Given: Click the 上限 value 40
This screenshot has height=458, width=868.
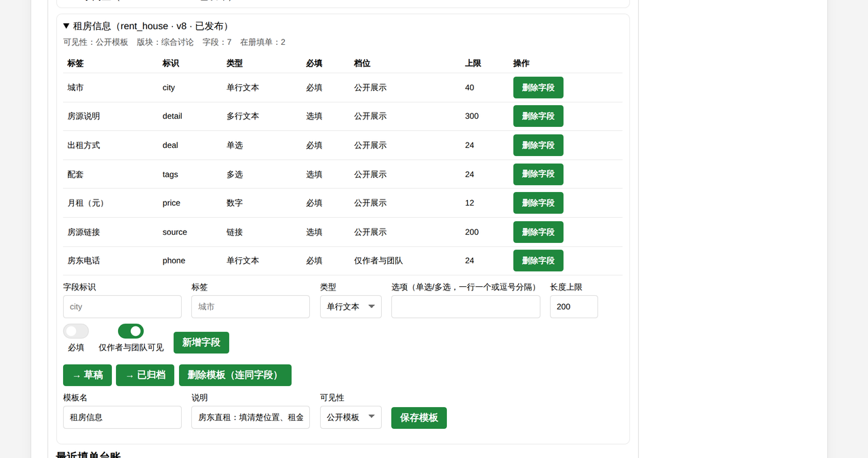Looking at the screenshot, I should tap(470, 88).
